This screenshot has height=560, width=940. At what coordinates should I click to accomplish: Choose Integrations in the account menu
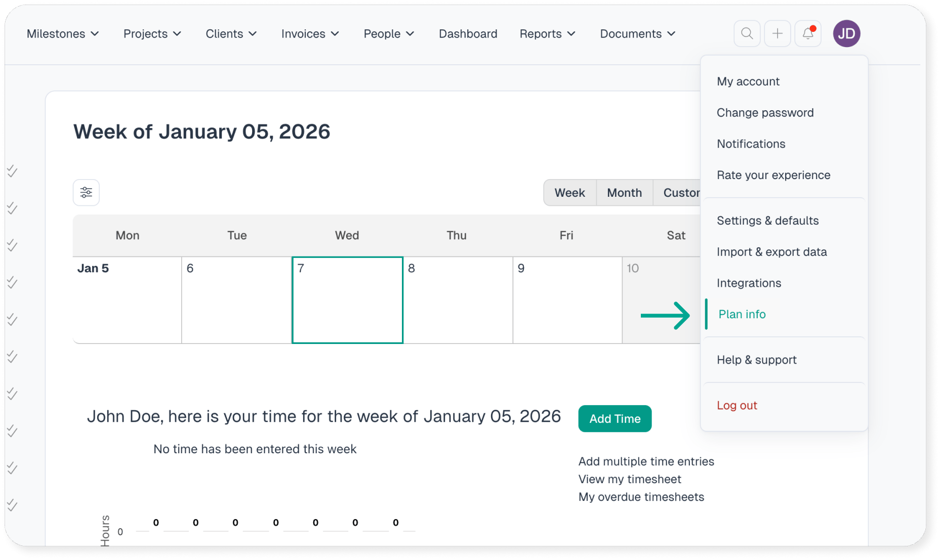[x=749, y=283]
